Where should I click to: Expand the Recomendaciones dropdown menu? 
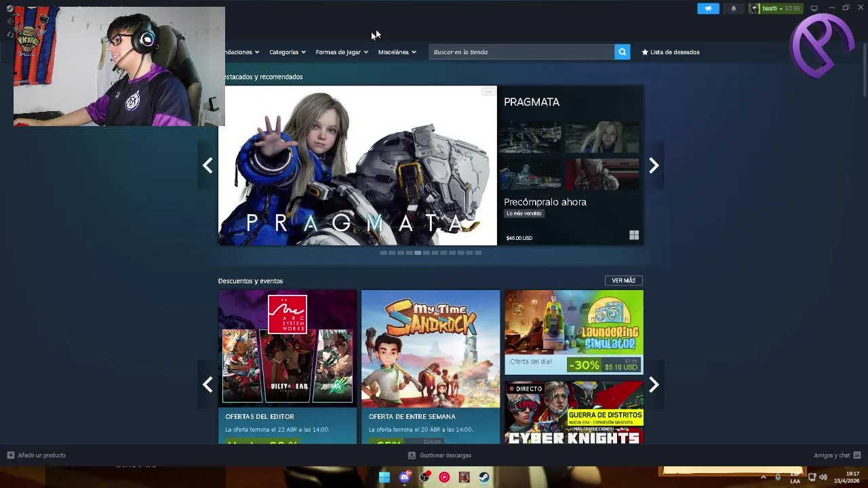tap(242, 52)
